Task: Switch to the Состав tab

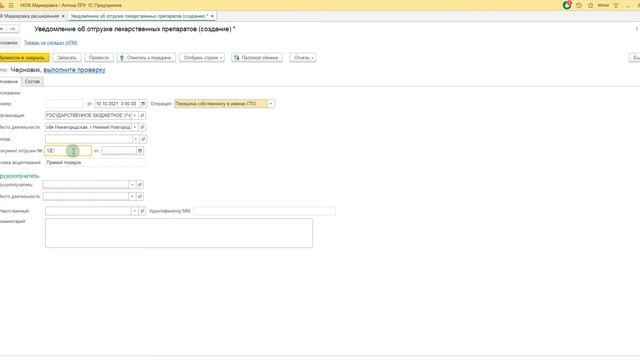Action: (x=32, y=82)
